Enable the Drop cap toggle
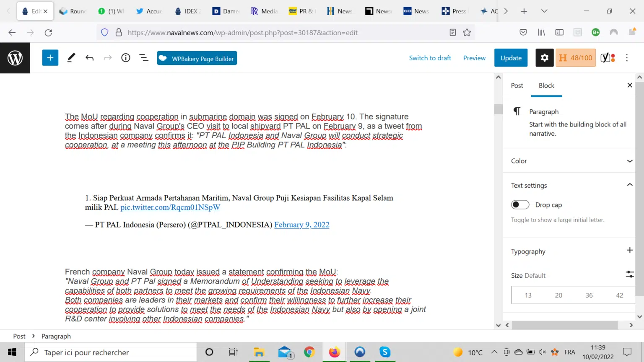 pos(520,205)
